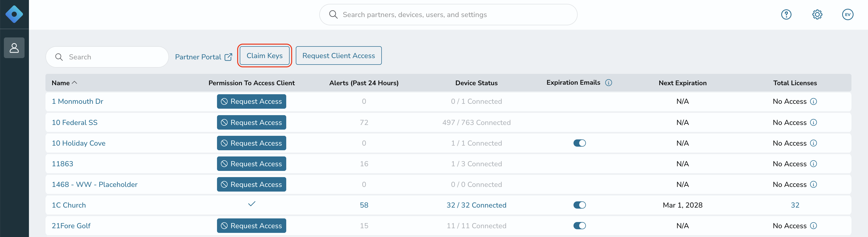Click the access checkmark for 1C Church

[252, 204]
